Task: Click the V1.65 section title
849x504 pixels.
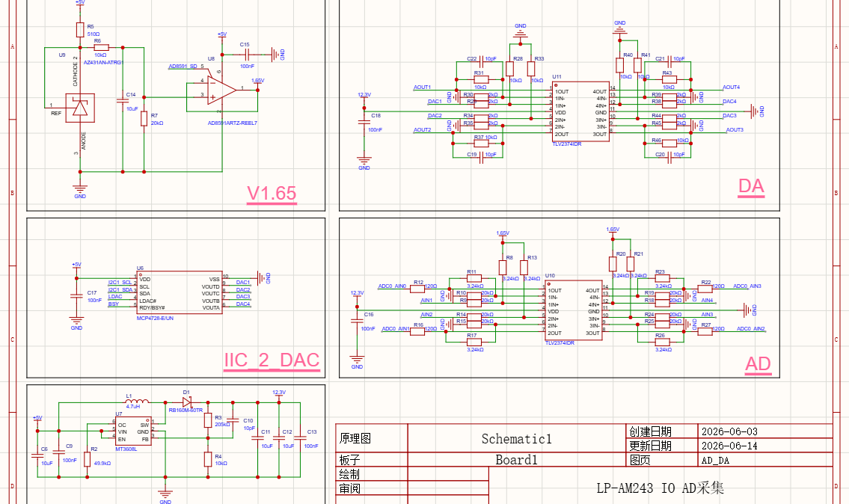Action: [x=272, y=193]
